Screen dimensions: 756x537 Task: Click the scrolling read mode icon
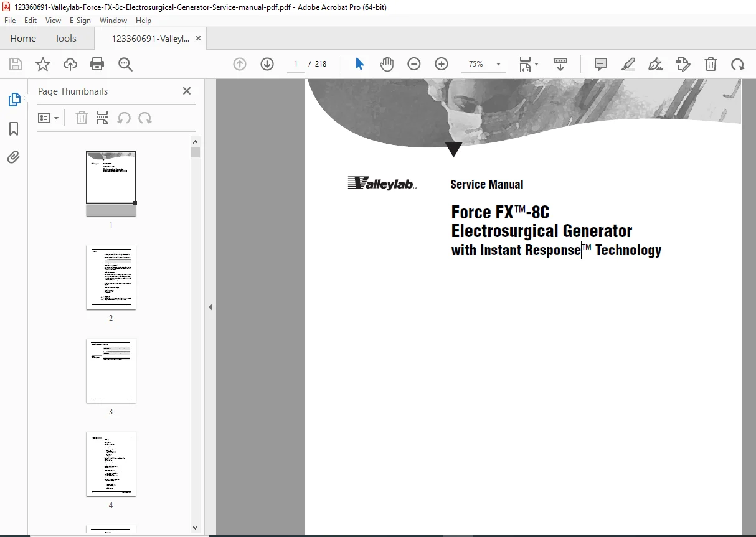pos(560,64)
